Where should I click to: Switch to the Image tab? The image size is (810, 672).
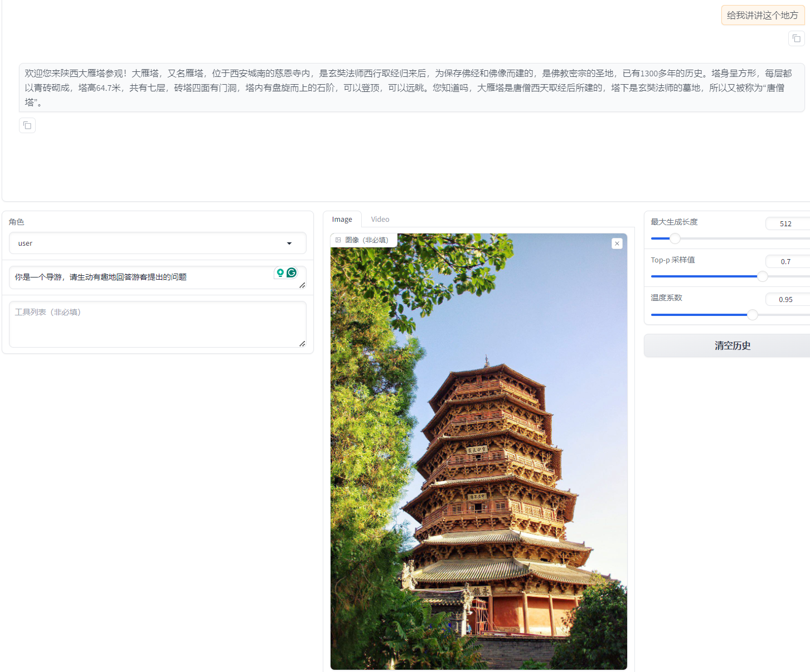coord(342,219)
